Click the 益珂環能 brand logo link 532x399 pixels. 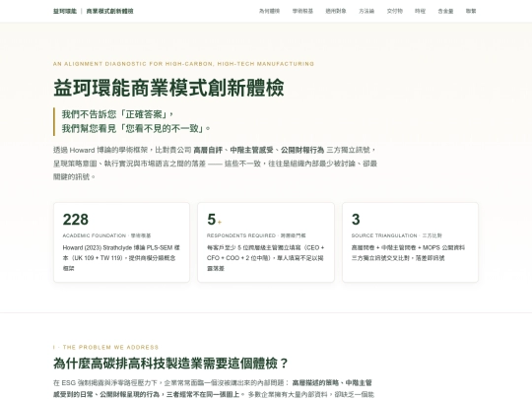coord(65,11)
